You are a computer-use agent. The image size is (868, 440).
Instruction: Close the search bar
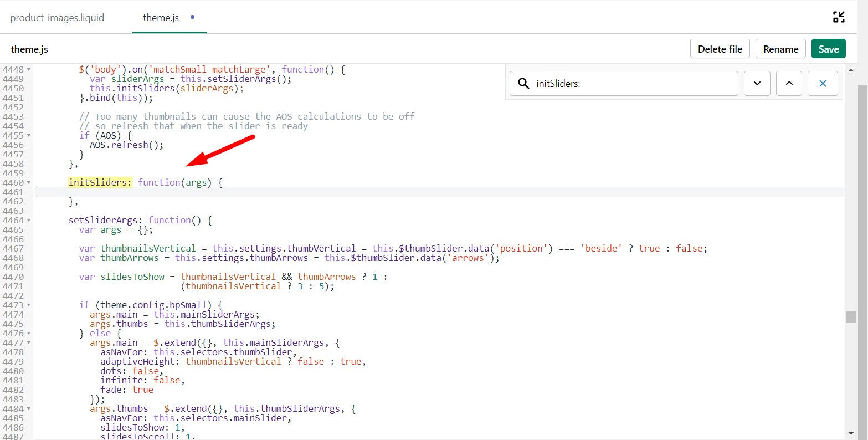coord(822,84)
